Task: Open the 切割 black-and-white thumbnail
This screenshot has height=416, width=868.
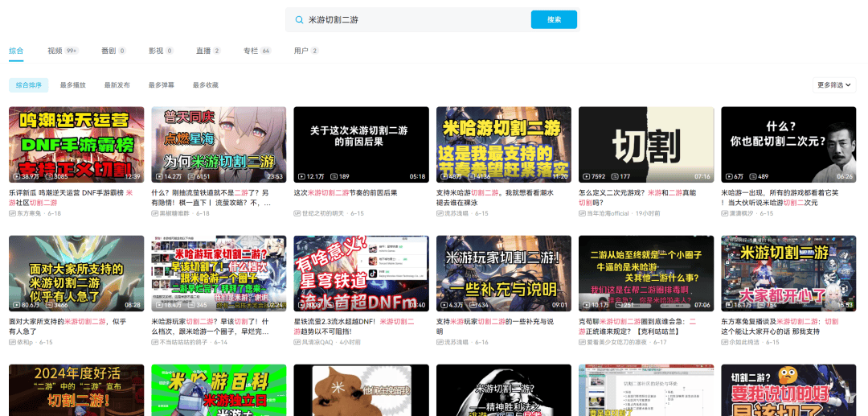Action: 646,145
